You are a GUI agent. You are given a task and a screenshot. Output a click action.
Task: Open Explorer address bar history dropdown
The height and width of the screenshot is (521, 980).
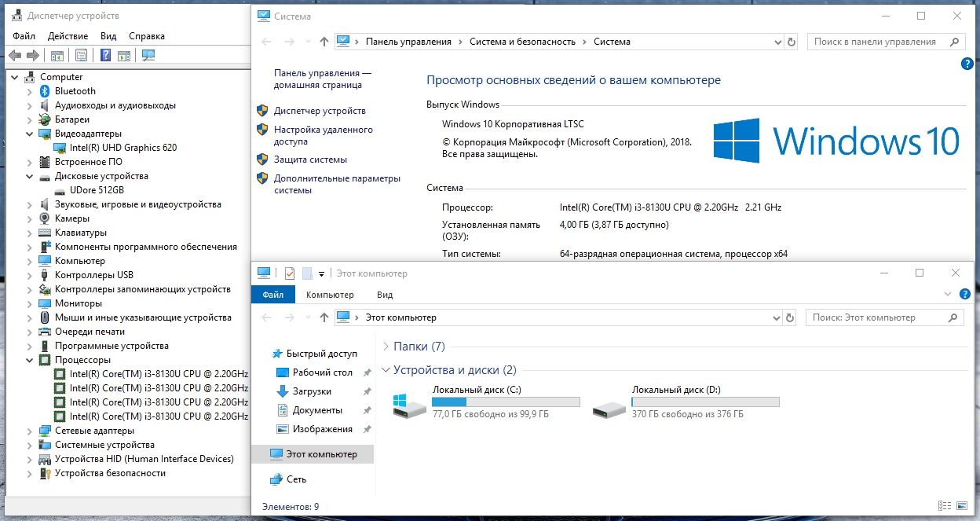click(776, 317)
